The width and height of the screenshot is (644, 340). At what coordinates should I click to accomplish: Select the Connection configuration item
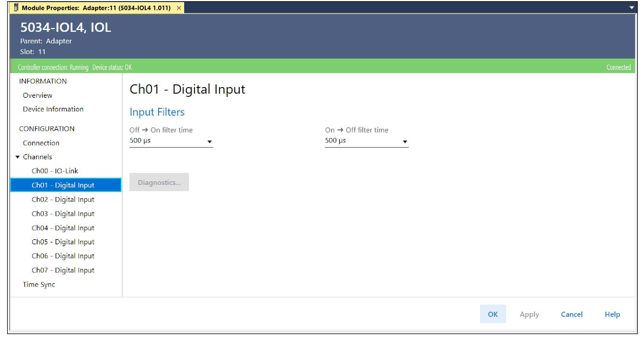[x=41, y=143]
